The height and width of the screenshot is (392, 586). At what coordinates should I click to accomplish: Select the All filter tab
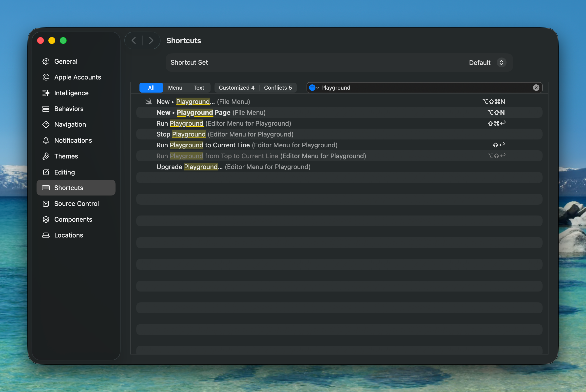coord(151,87)
